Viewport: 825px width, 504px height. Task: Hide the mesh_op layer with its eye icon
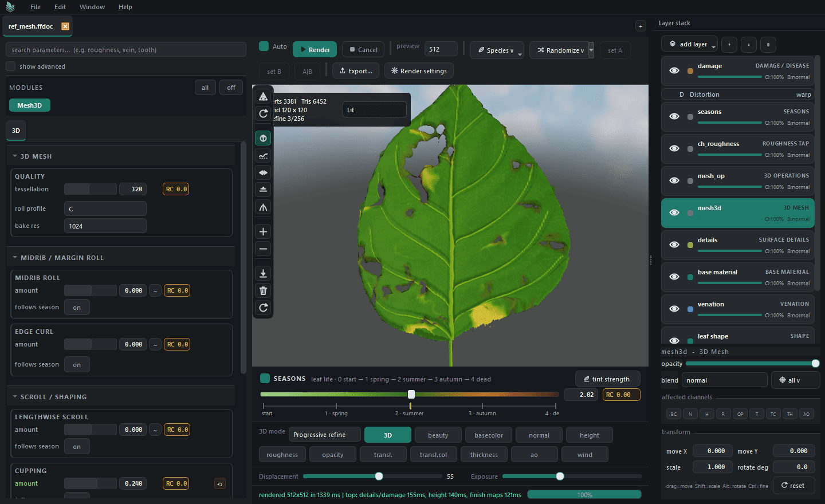[674, 180]
